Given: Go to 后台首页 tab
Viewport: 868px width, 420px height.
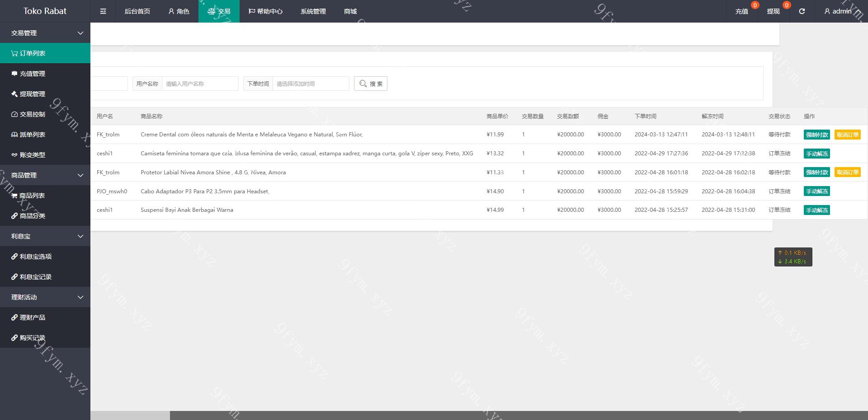Looking at the screenshot, I should coord(137,11).
